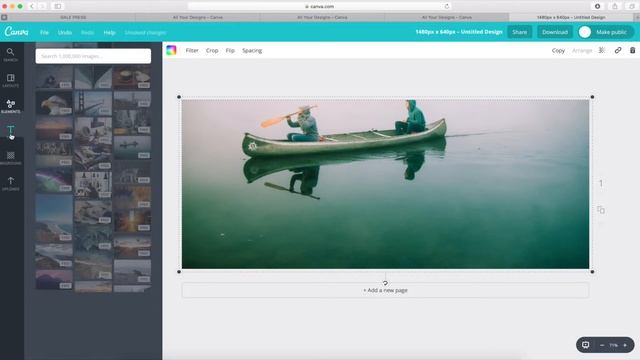
Task: Open the Search panel in sidebar
Action: point(11,54)
